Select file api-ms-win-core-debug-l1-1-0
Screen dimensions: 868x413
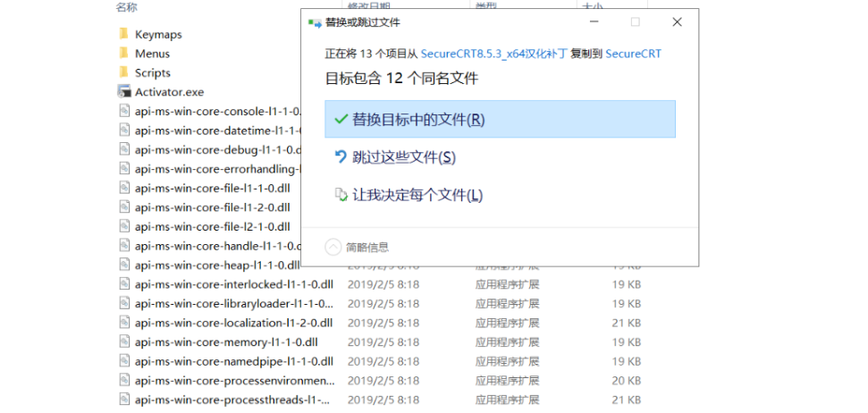tap(217, 150)
